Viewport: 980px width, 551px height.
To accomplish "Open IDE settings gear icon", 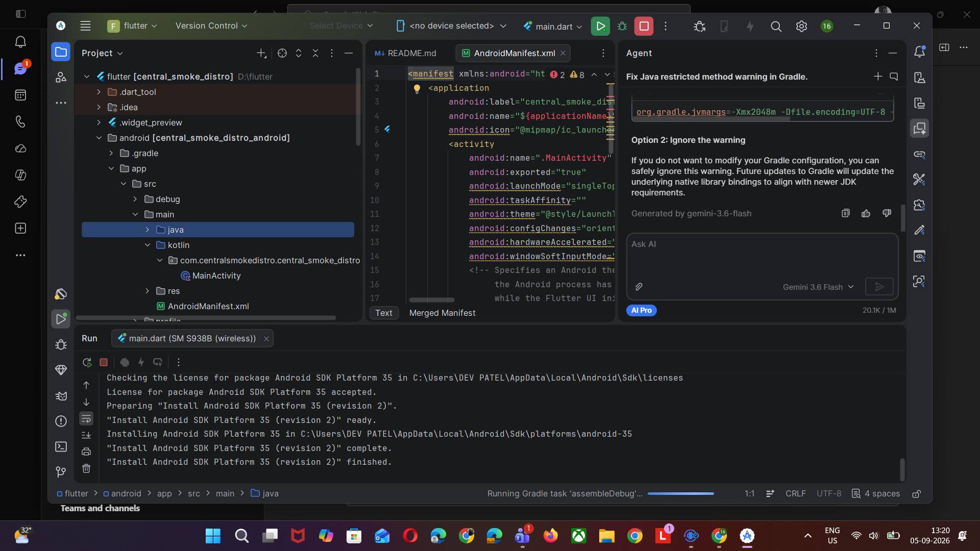I will 801,26.
